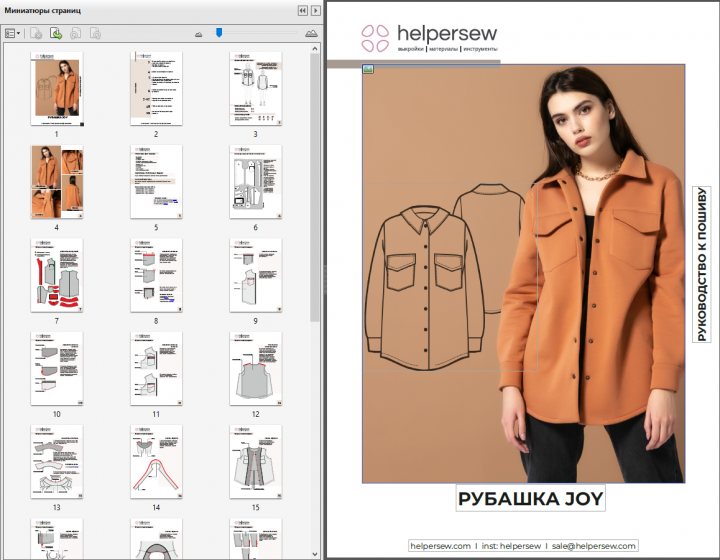Click the thumbnails scrollbar down arrow
This screenshot has height=560, width=720.
pyautogui.click(x=315, y=554)
